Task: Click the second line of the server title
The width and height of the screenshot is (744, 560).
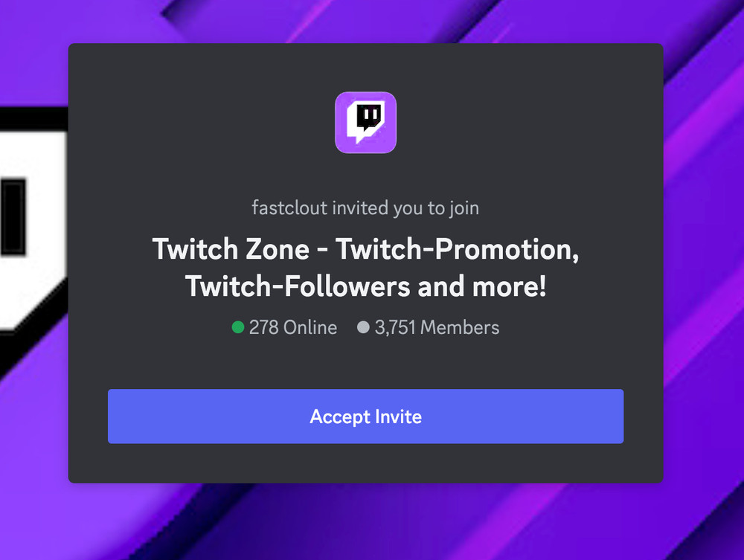Action: (365, 286)
